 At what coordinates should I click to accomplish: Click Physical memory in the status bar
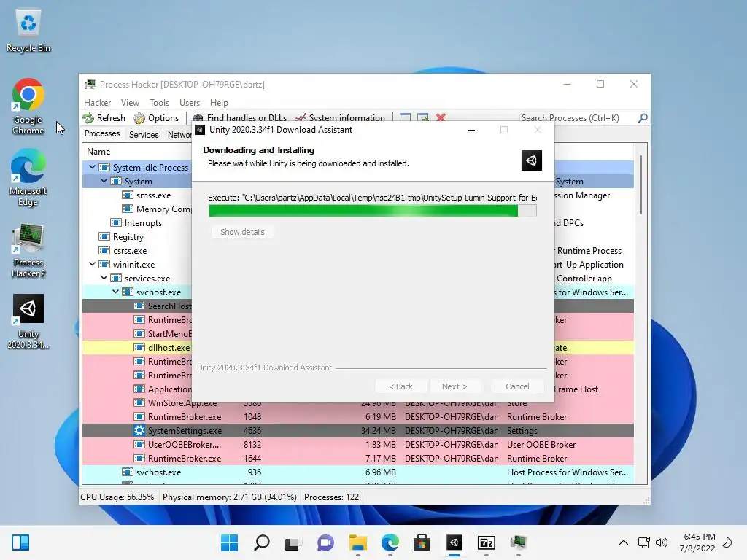point(229,497)
